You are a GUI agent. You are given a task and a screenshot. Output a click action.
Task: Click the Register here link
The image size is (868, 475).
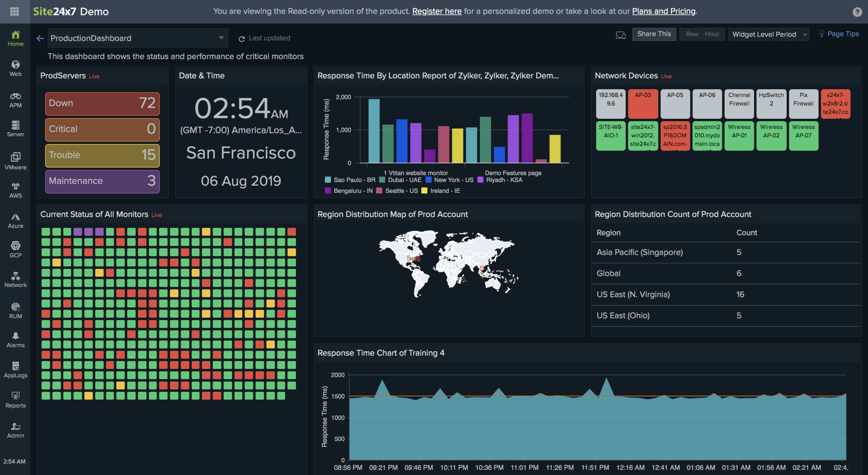(x=437, y=11)
